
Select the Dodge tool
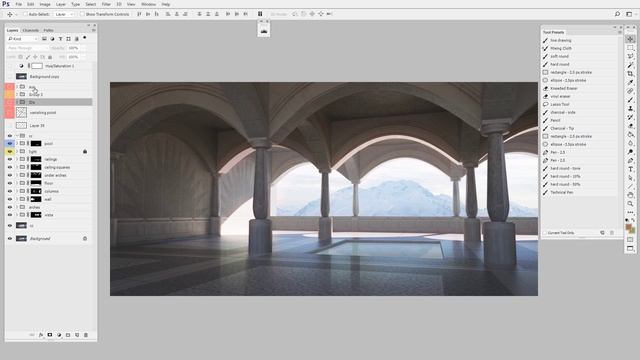coord(630,152)
